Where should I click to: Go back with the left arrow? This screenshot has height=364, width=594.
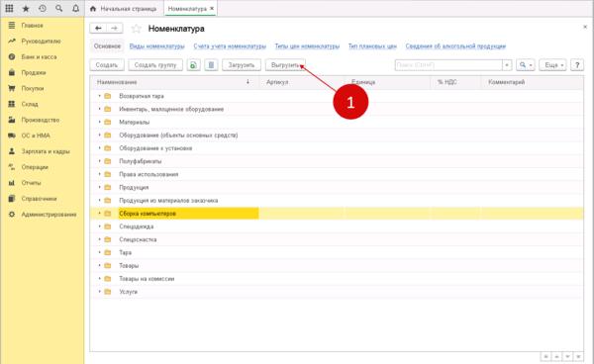click(98, 29)
